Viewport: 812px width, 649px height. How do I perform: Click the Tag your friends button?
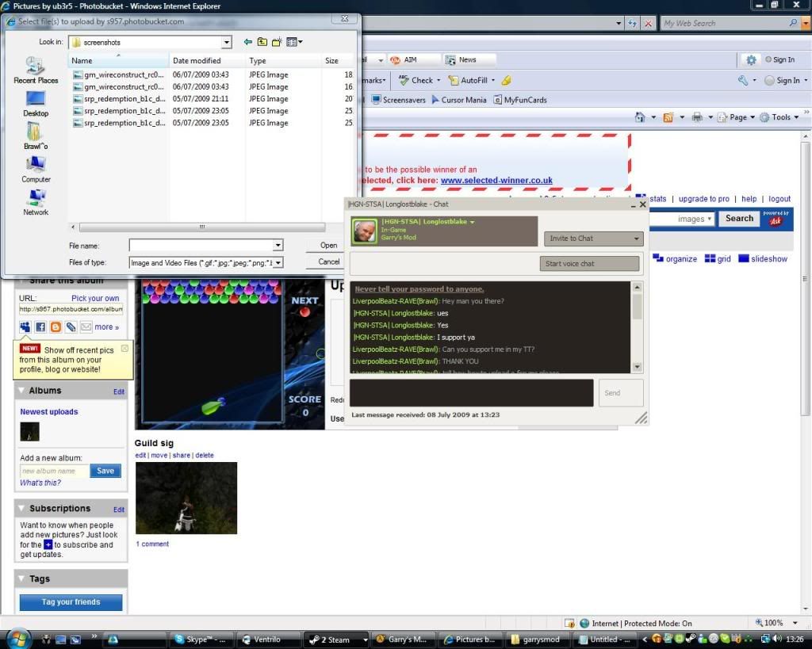pos(71,602)
